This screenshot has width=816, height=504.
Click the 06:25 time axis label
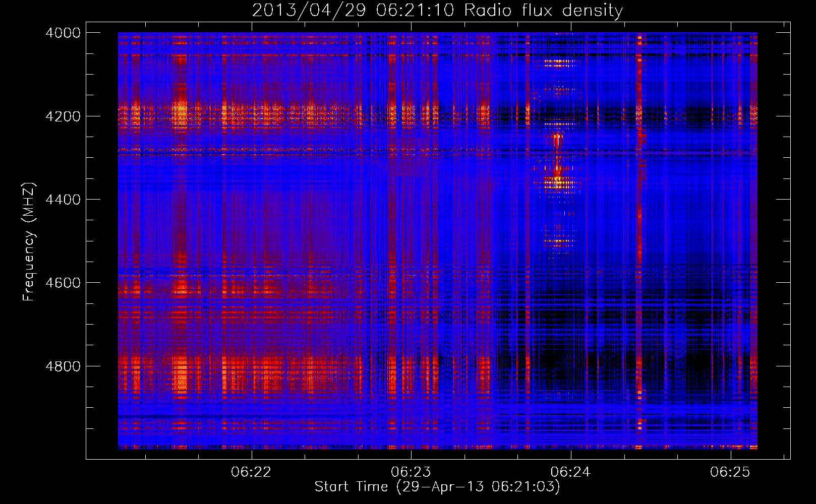click(x=730, y=472)
